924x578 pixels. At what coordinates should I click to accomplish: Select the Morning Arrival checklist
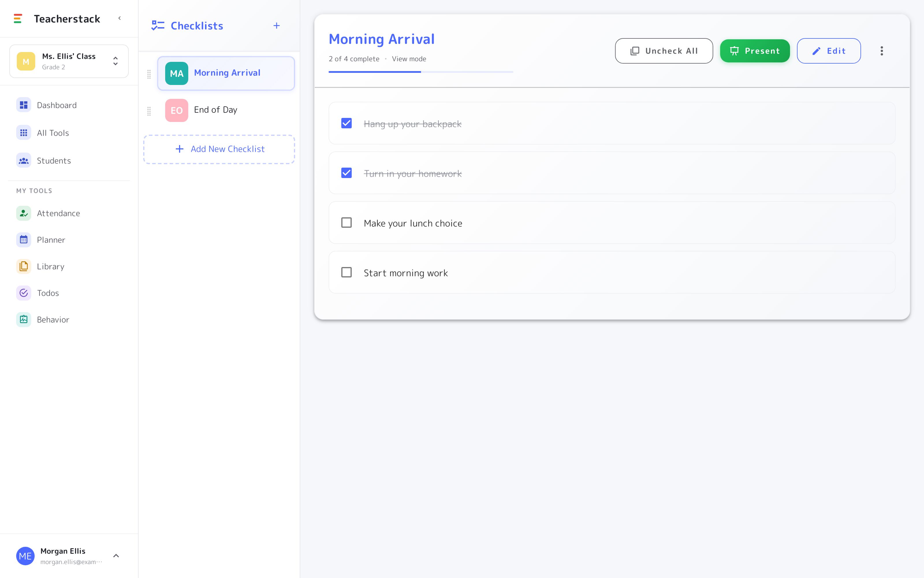point(226,73)
